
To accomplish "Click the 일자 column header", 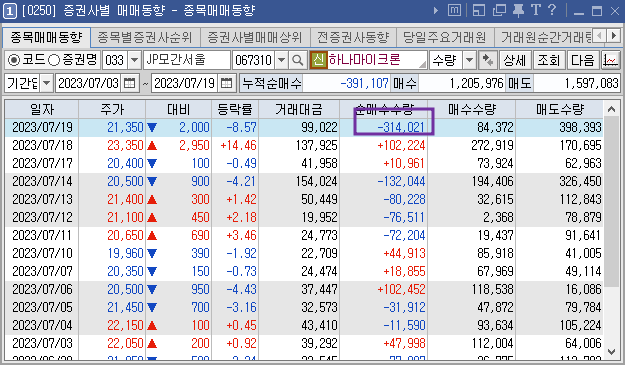I will coord(42,109).
